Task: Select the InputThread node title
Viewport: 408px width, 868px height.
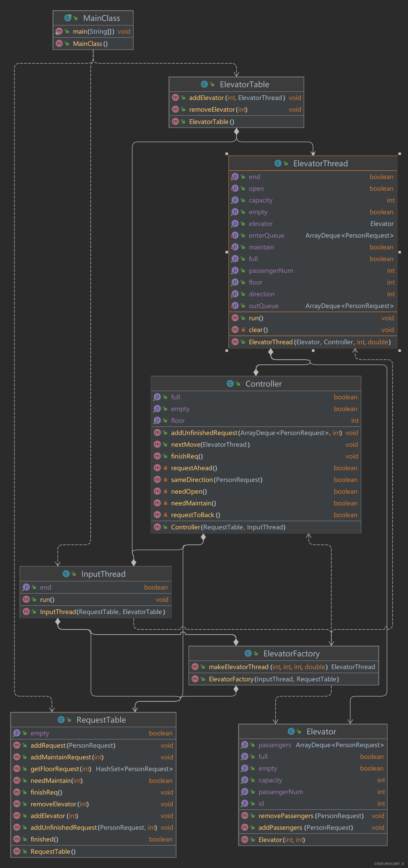Action: (103, 574)
